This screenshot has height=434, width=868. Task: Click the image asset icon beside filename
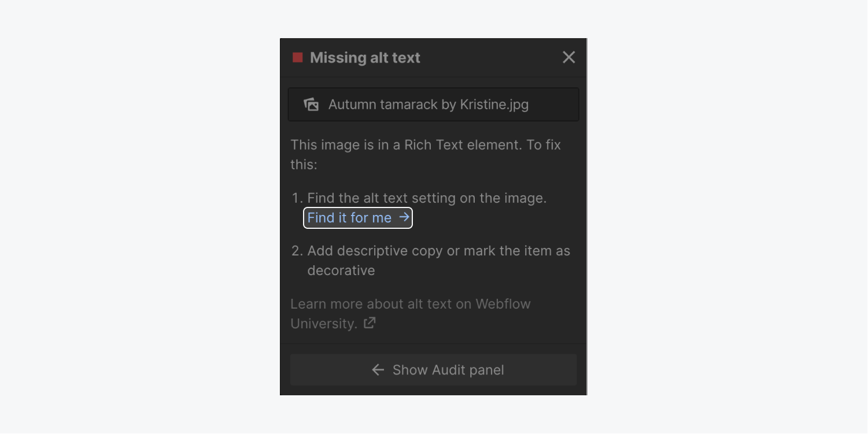click(x=311, y=105)
